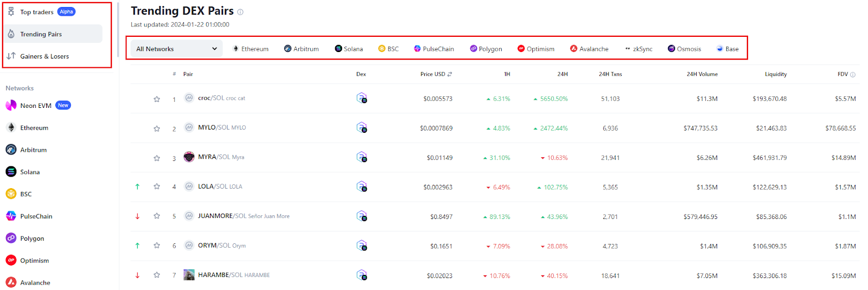
Task: Favorite croc/SOL pair with star
Action: coord(157,99)
